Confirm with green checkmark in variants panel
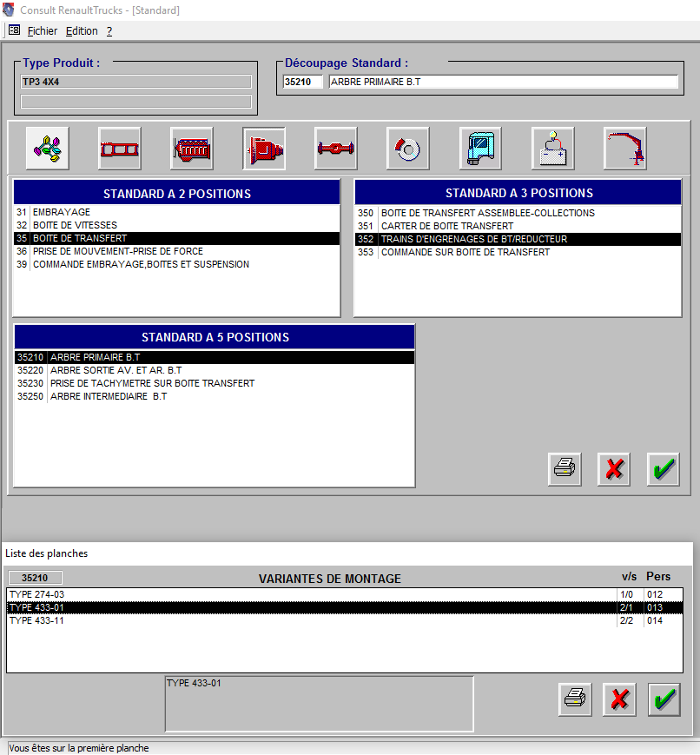Viewport: 700px width, 755px height. [664, 699]
